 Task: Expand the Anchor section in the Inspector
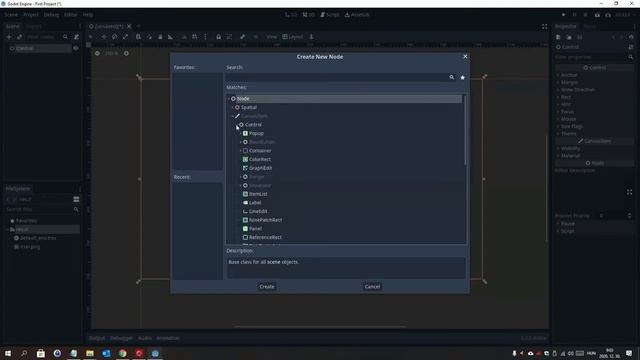coord(558,75)
